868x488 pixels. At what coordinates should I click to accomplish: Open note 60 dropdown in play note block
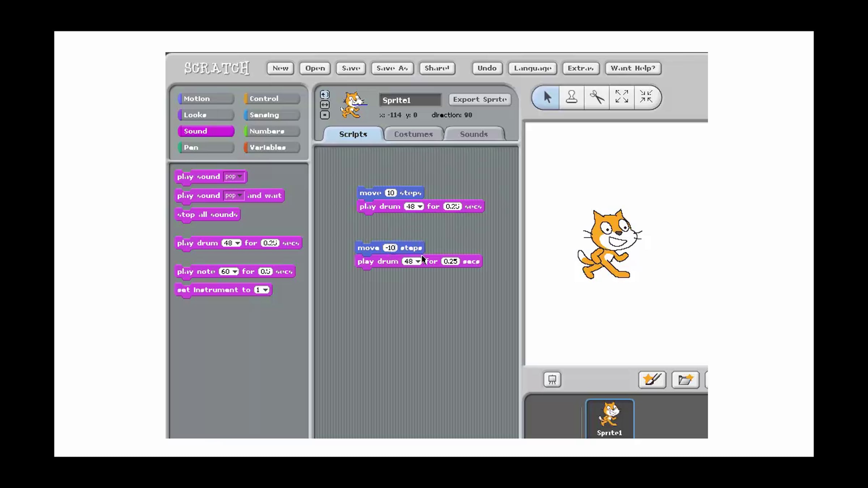click(x=235, y=271)
